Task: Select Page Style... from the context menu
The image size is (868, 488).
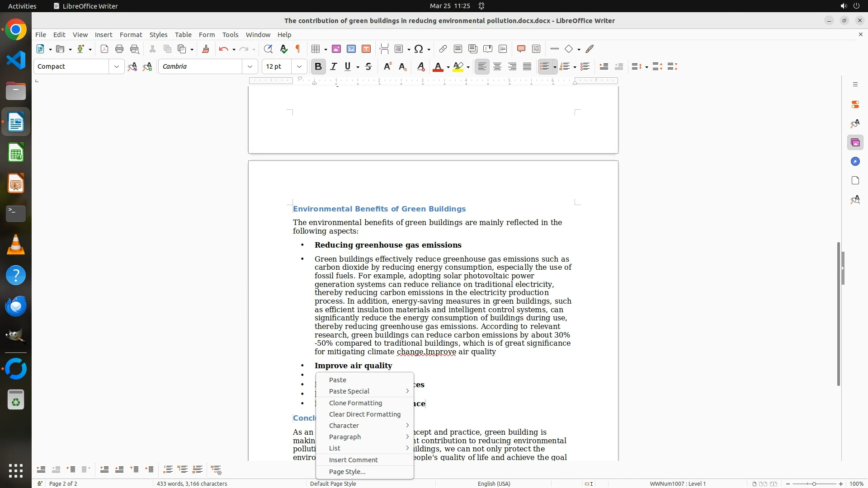Action: click(x=347, y=472)
